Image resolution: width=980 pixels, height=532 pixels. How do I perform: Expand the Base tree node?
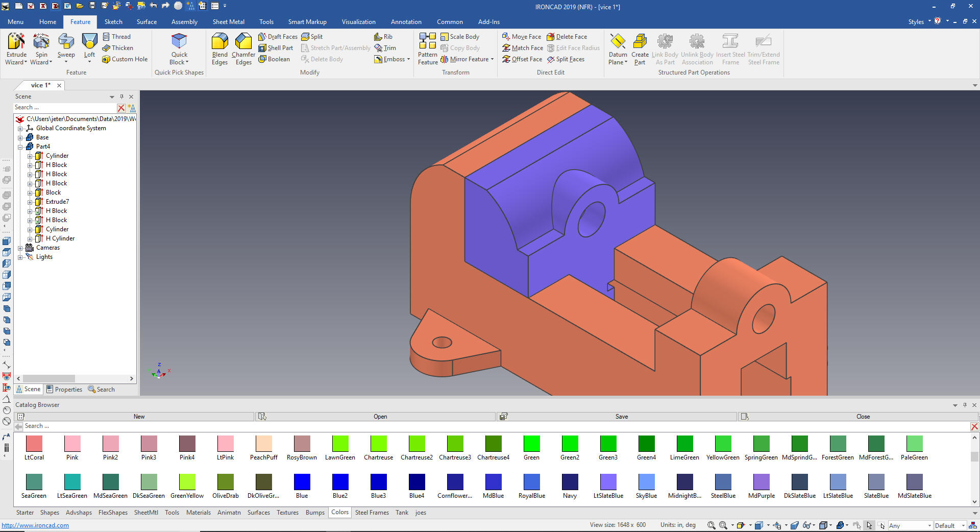click(20, 137)
